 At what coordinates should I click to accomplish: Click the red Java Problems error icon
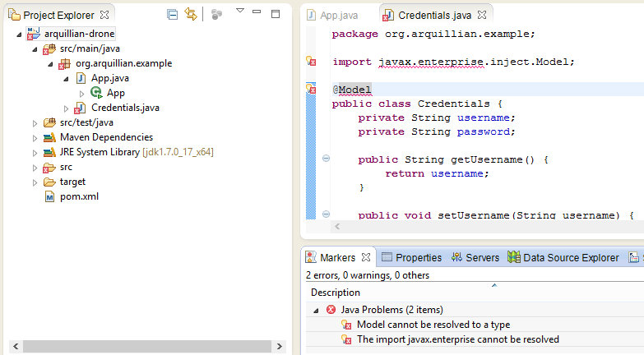[331, 310]
